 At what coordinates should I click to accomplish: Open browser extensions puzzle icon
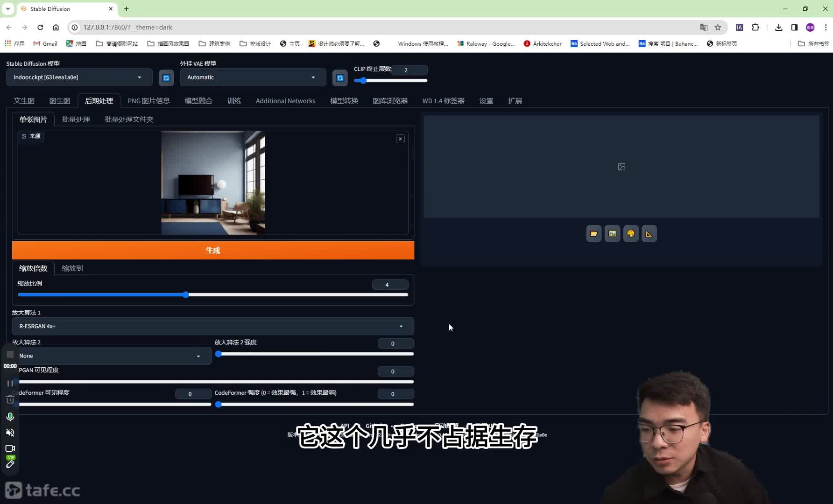[755, 28]
